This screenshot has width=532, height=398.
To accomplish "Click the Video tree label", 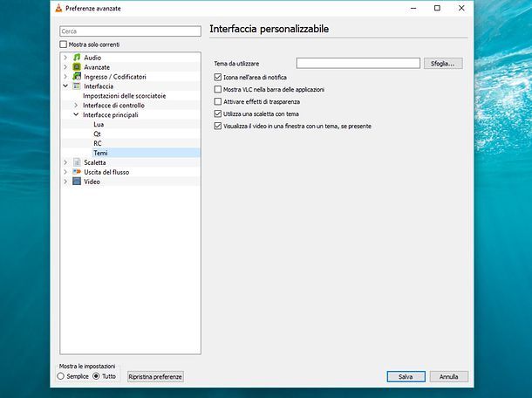I will click(x=92, y=182).
